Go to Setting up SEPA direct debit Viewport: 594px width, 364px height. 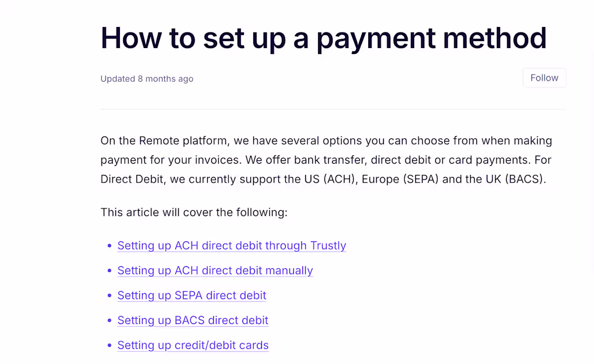point(192,295)
